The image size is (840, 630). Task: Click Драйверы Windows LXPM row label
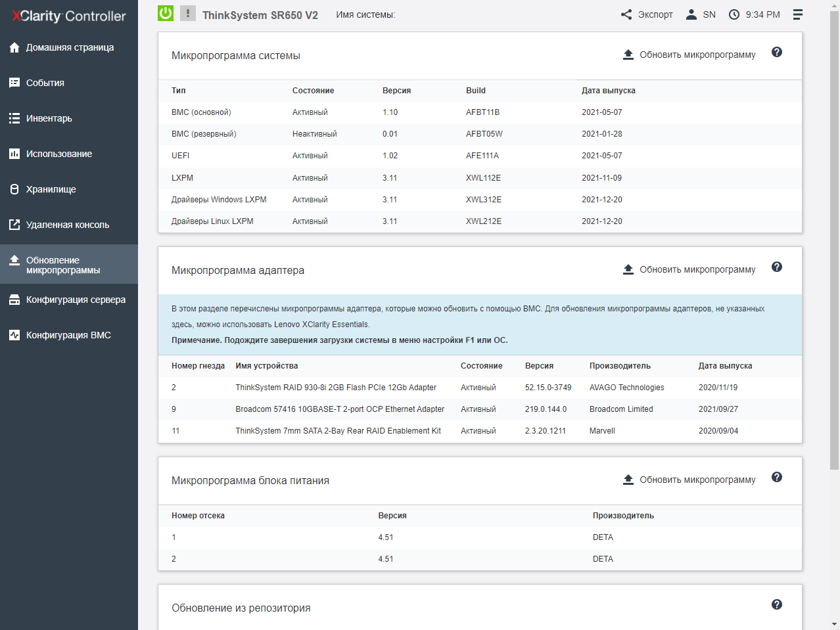[219, 200]
